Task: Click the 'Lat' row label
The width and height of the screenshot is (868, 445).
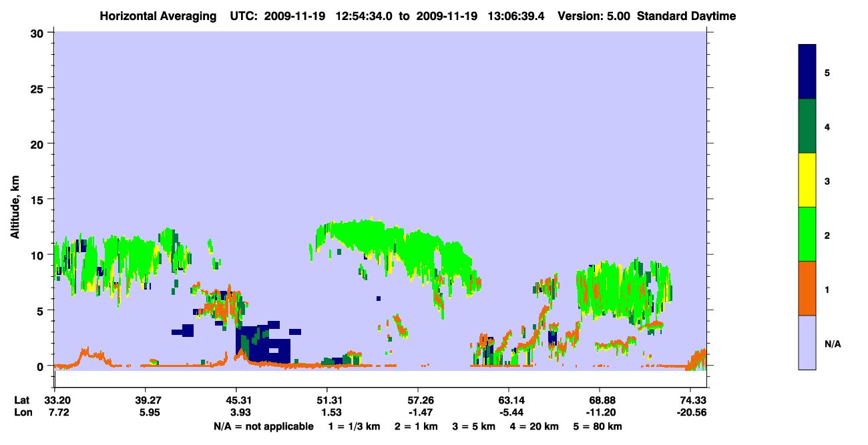Action: click(22, 400)
